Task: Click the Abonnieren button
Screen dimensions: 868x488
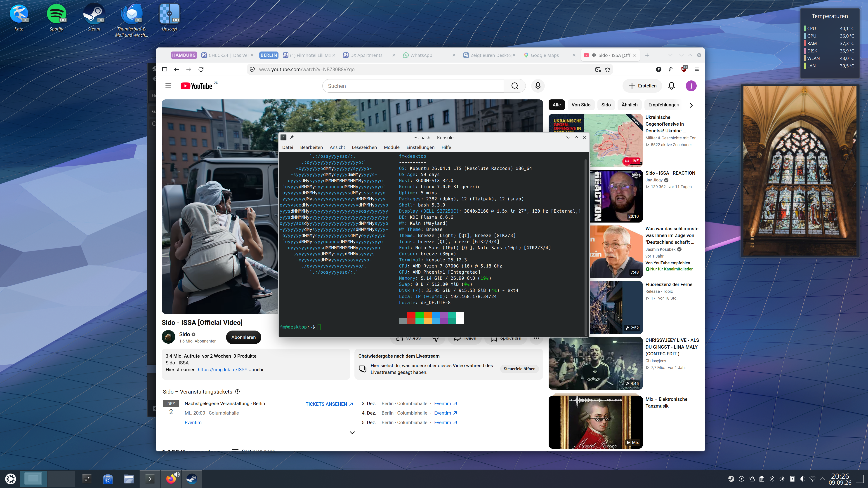Action: (243, 337)
